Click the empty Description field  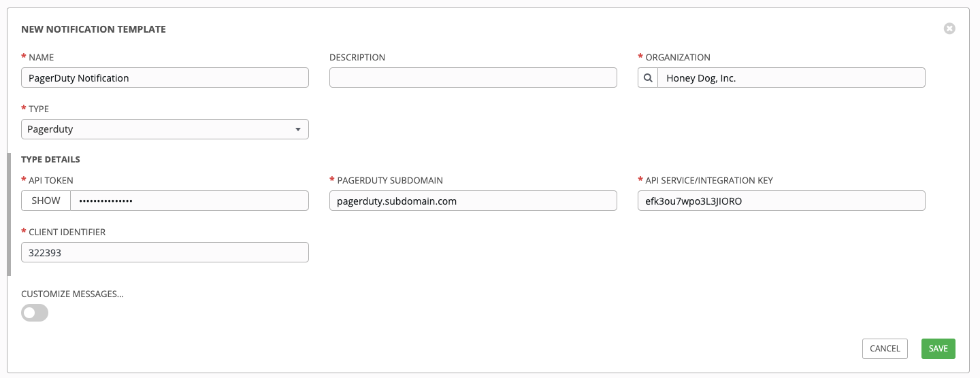coord(473,78)
